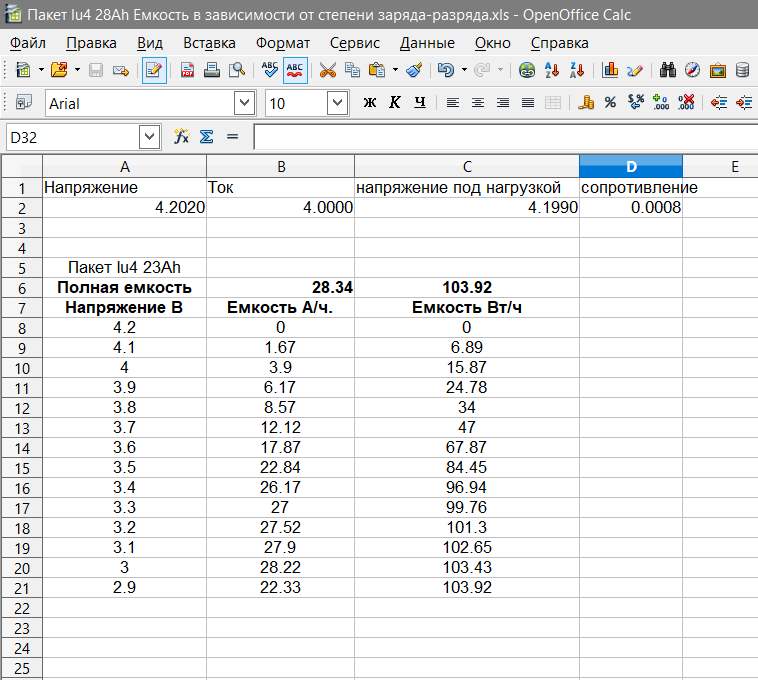Click the New spreadsheet icon
Viewport: 758px width, 680px height.
[23, 70]
